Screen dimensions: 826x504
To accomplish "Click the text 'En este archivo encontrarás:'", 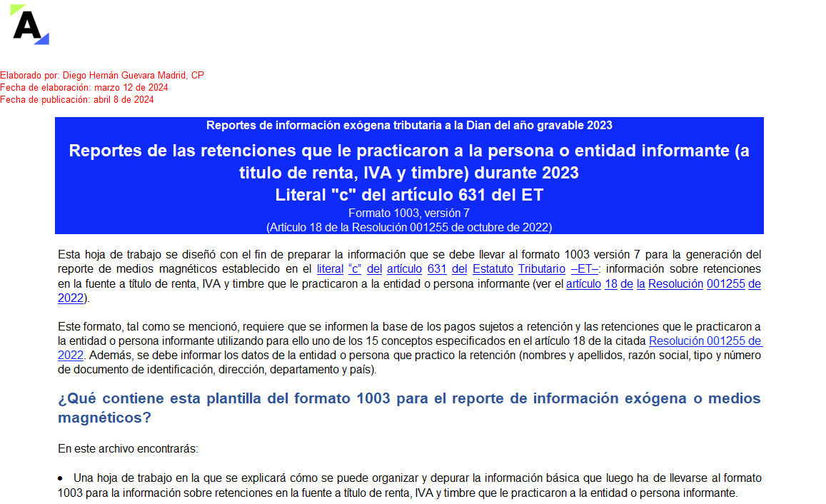I will coord(128,449).
